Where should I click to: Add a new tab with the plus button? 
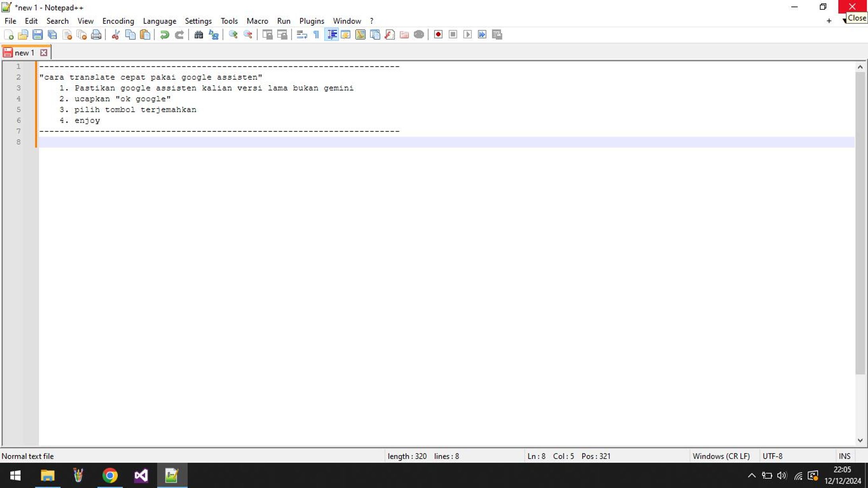pyautogui.click(x=829, y=21)
